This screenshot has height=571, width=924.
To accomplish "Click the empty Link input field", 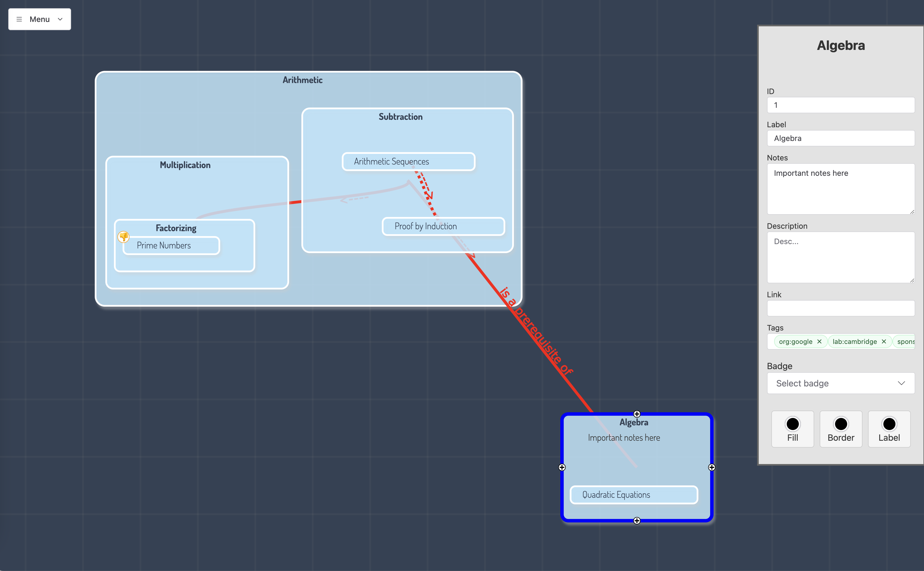I will tap(841, 308).
